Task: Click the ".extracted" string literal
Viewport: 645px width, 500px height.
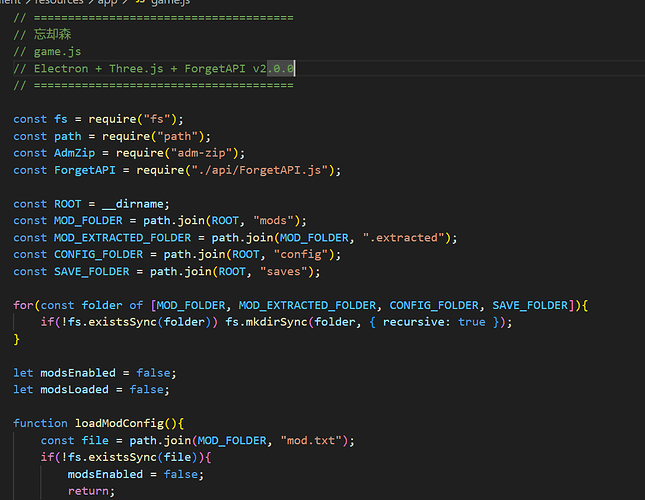Action: coord(403,238)
